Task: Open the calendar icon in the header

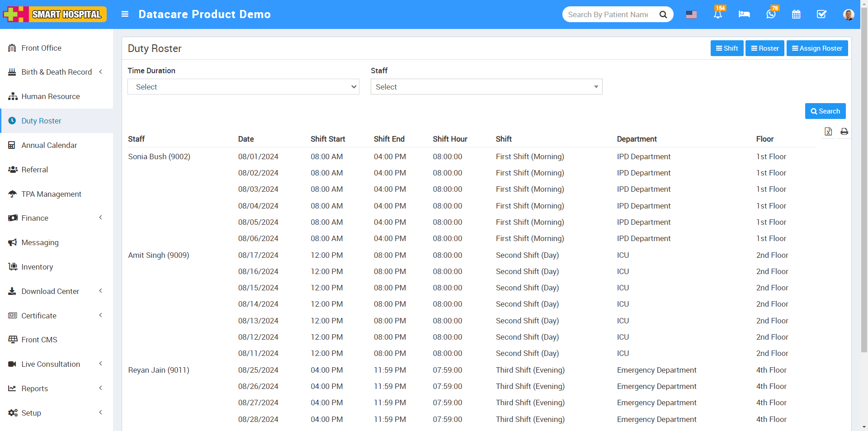Action: (796, 14)
